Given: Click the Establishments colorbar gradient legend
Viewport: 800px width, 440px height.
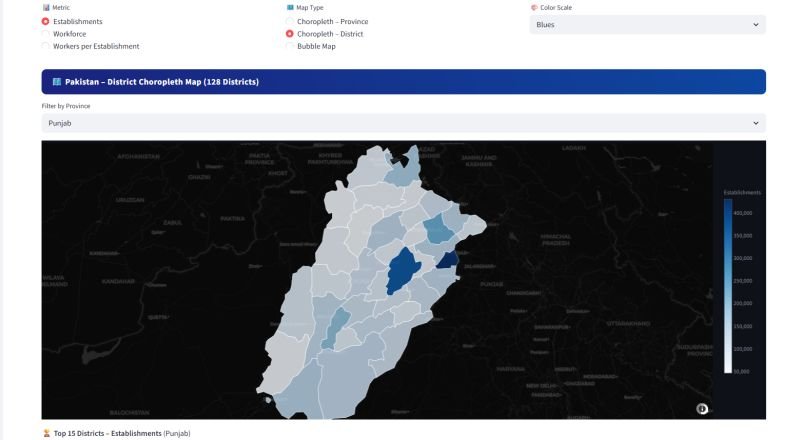Looking at the screenshot, I should (x=728, y=285).
